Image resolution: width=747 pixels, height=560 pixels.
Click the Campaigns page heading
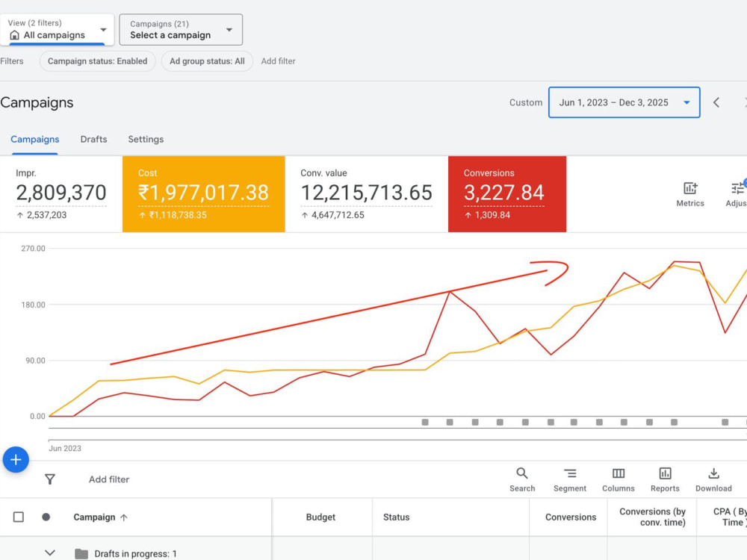point(37,103)
